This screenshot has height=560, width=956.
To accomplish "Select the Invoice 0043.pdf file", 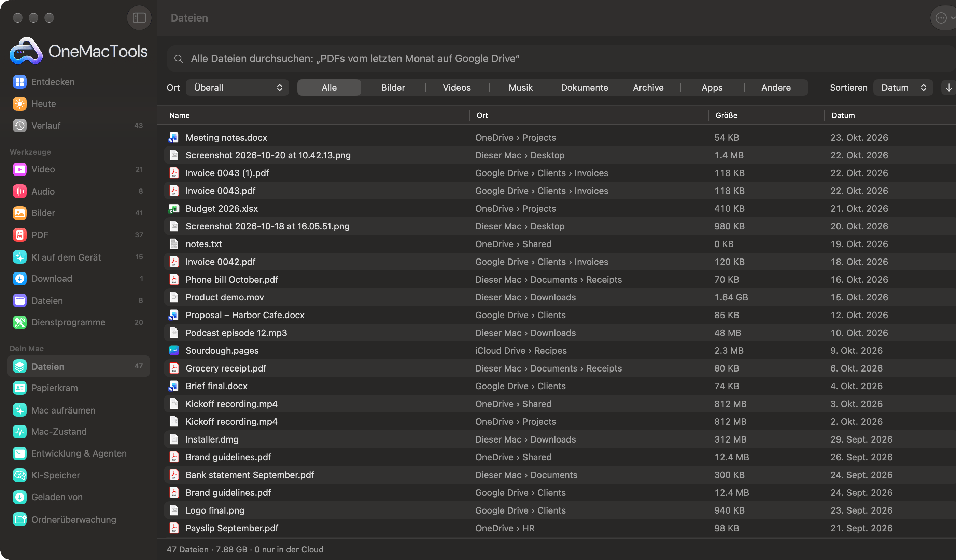I will [x=560, y=191].
